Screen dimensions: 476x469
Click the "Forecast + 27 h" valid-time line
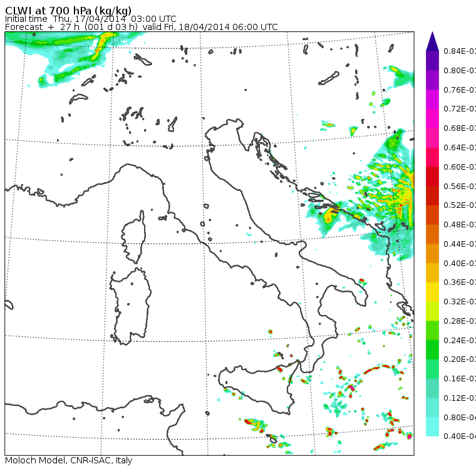141,27
